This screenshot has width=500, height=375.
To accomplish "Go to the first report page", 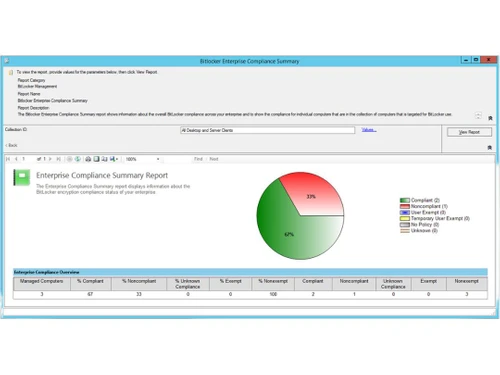I will click(8, 159).
